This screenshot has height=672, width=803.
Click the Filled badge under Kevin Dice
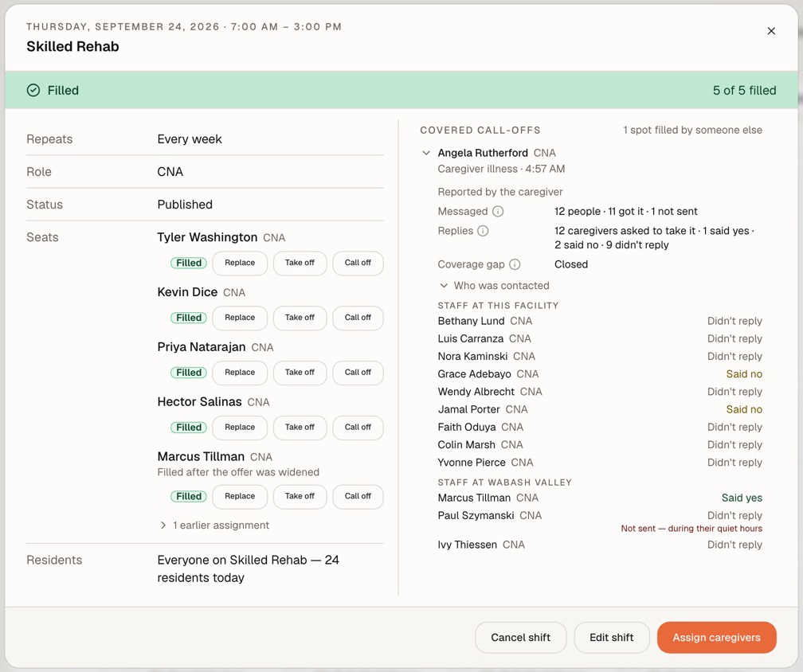click(x=189, y=318)
